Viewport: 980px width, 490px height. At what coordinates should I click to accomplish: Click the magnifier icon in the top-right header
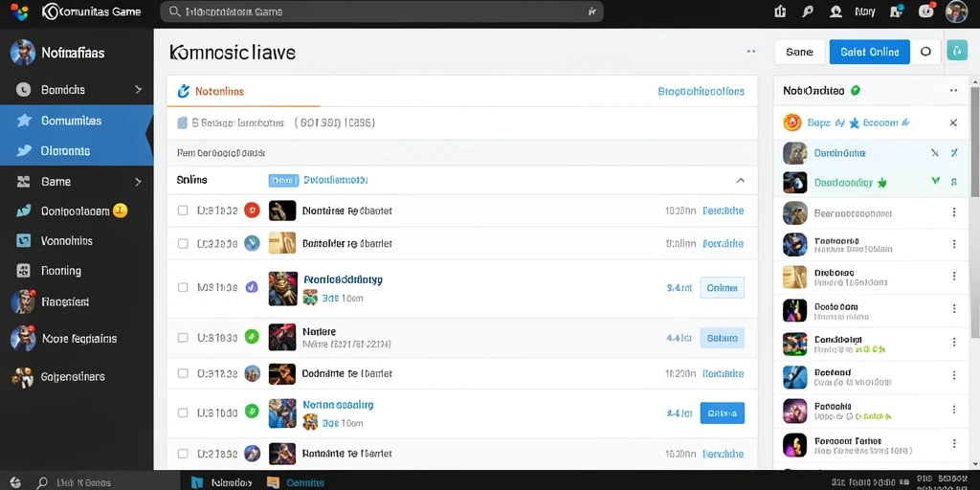[x=808, y=11]
